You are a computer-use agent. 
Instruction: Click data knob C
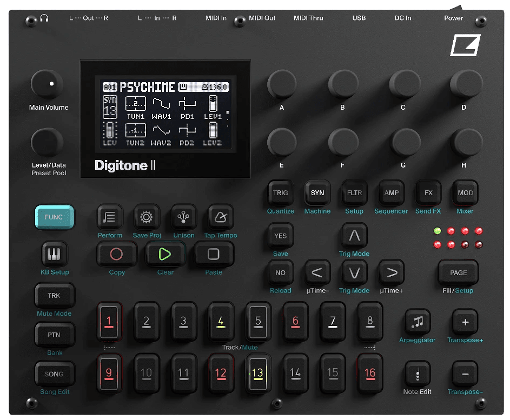pyautogui.click(x=405, y=84)
